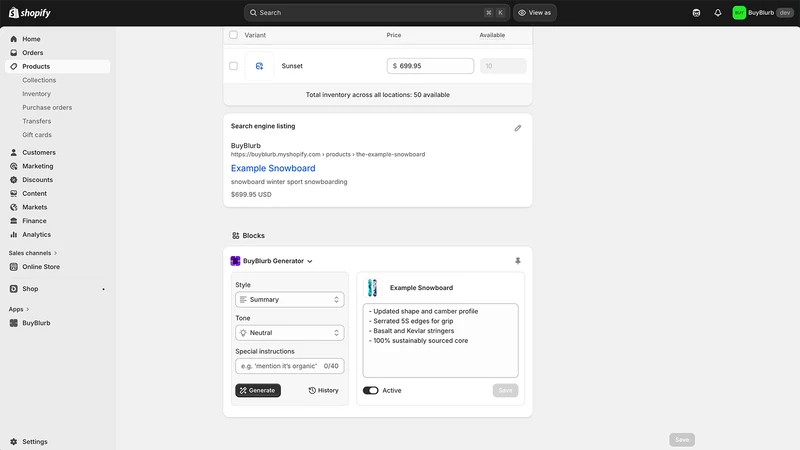
Task: Click the Finance icon in the sidebar
Action: (x=14, y=221)
